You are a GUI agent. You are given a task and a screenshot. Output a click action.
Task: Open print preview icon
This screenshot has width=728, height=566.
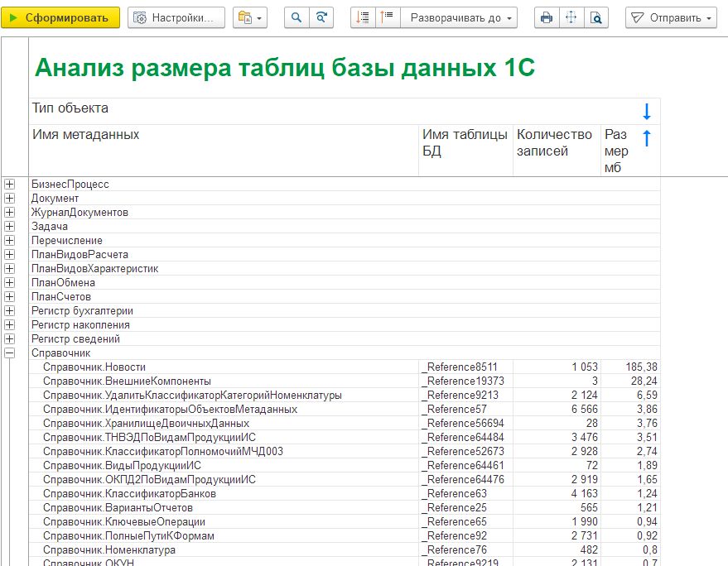tap(596, 17)
